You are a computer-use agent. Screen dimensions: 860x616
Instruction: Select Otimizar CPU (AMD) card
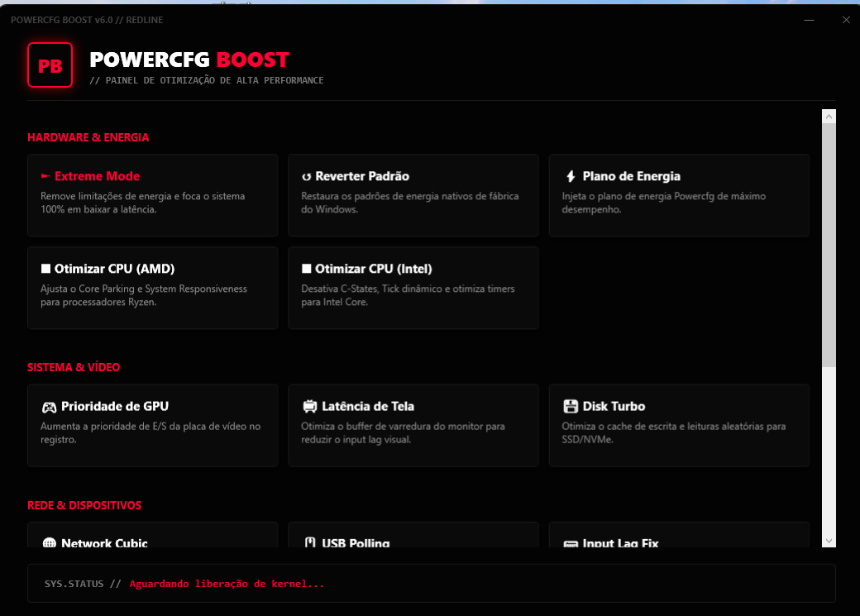(152, 288)
